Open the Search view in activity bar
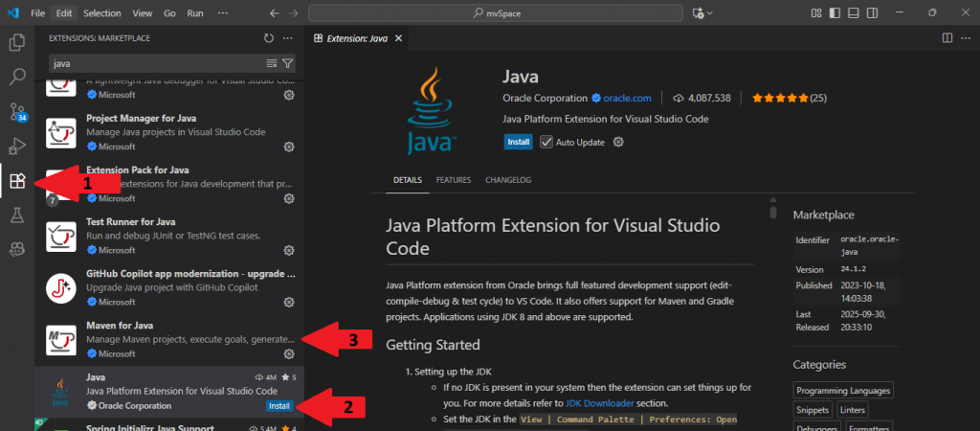 (16, 78)
